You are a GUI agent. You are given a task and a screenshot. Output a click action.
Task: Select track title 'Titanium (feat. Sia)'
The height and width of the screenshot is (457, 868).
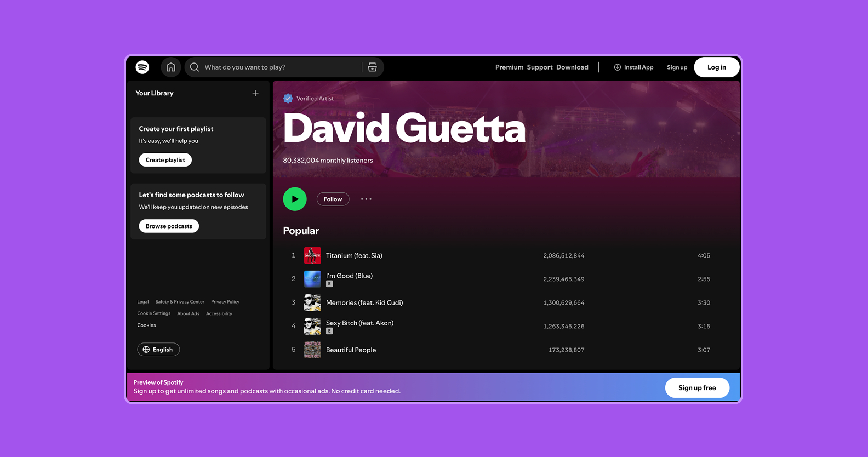pyautogui.click(x=354, y=256)
